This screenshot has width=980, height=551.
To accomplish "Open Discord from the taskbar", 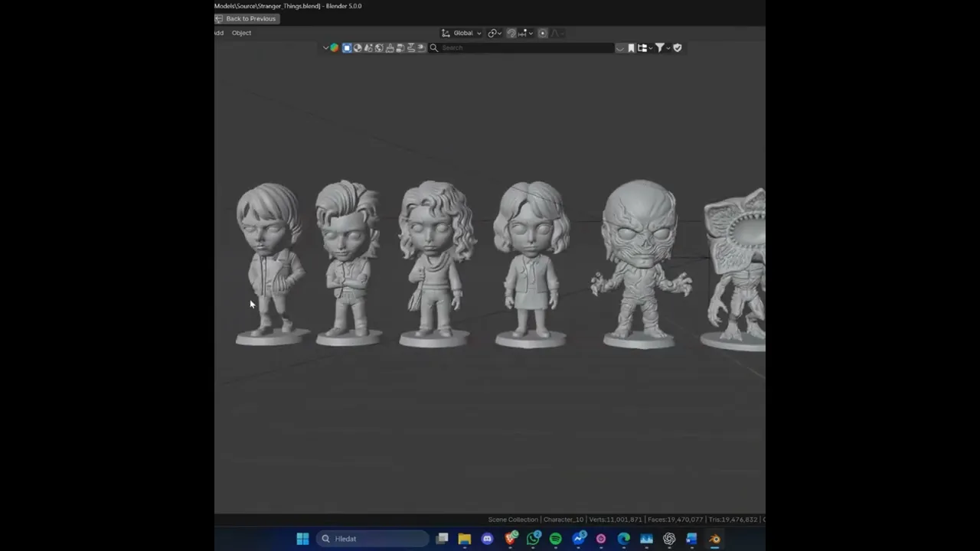I will pos(487,539).
